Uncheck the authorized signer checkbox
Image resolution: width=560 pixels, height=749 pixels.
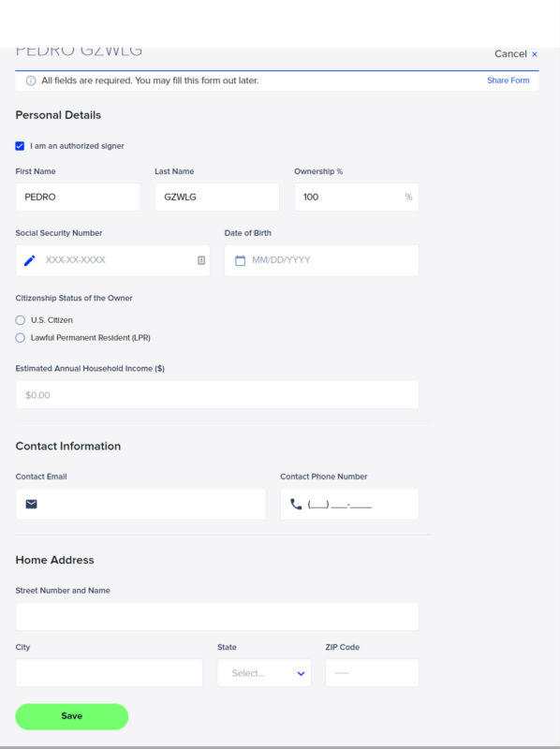pos(20,146)
